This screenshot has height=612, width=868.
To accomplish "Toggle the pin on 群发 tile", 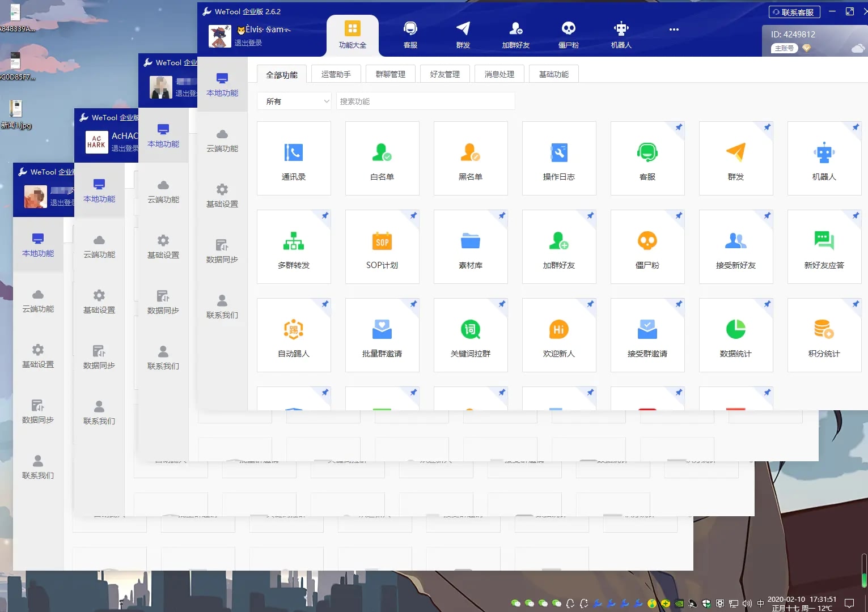I will pos(767,127).
